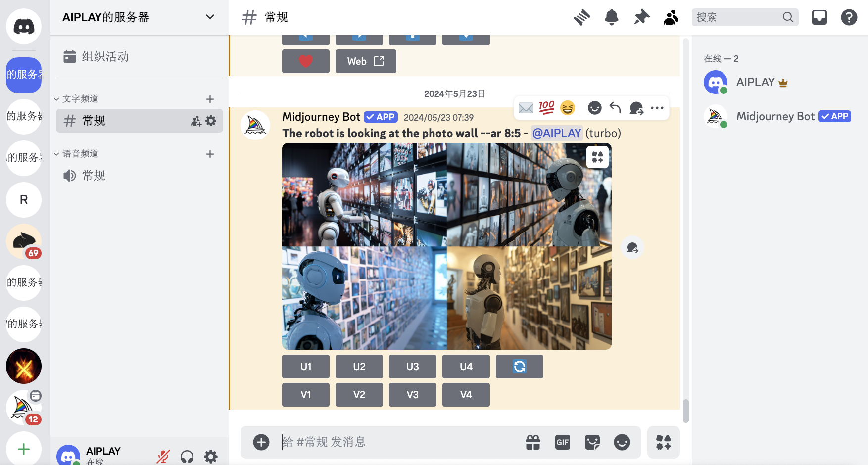Invite people to #常规 channel
This screenshot has width=868, height=465.
coord(196,121)
